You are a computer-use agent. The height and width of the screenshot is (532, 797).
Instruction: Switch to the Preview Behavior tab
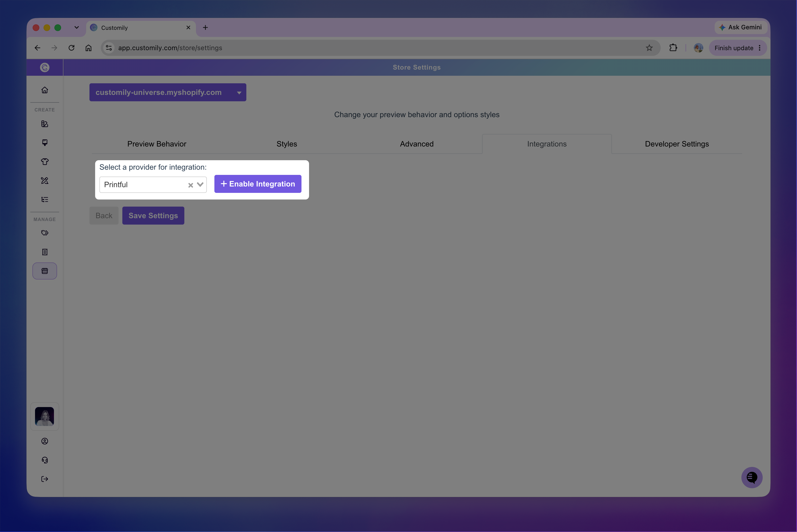click(157, 144)
